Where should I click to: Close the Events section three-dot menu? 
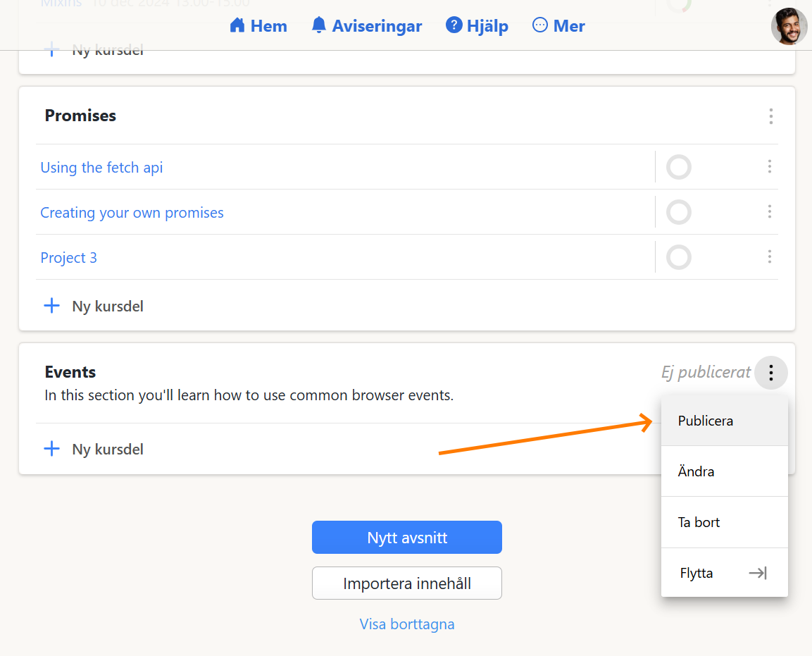771,373
